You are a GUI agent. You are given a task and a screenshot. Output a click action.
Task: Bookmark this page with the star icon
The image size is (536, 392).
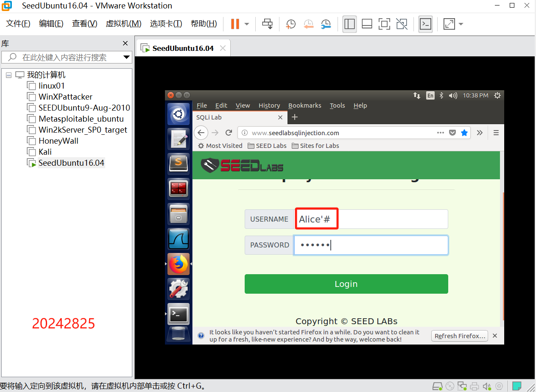pos(464,133)
